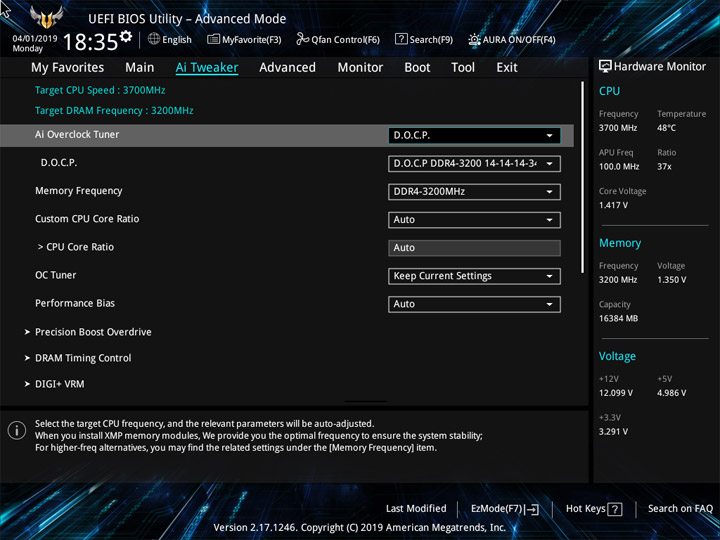720x540 pixels.
Task: Click the English language selector
Action: (x=170, y=39)
